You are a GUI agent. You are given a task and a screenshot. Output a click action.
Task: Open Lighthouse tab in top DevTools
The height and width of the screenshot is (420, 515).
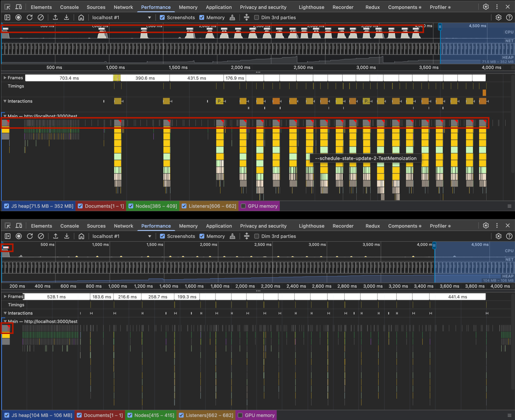311,7
